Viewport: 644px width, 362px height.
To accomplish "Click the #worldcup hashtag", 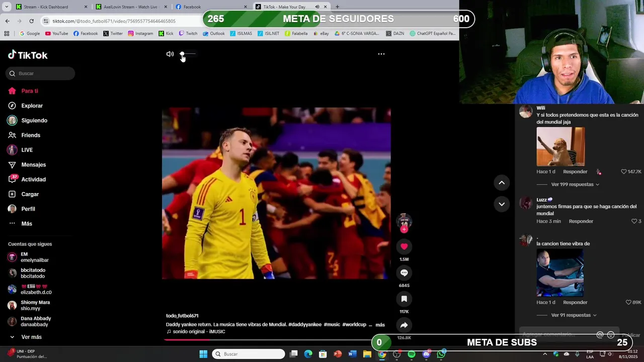I will [x=354, y=325].
